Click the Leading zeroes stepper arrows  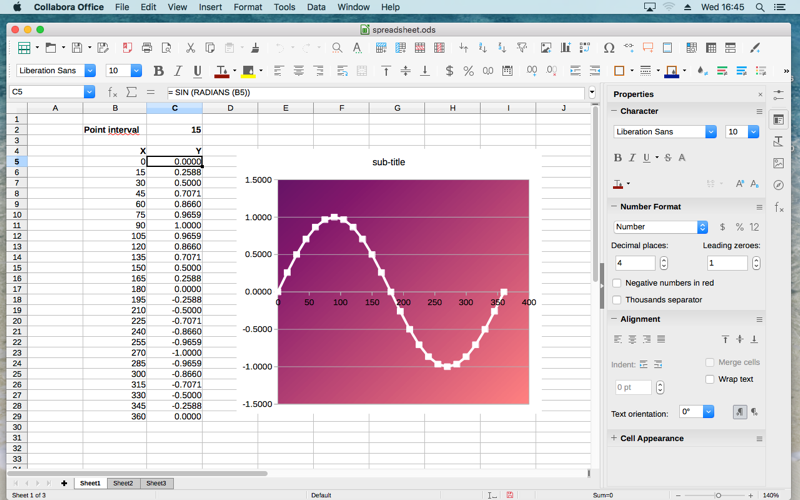(x=756, y=263)
